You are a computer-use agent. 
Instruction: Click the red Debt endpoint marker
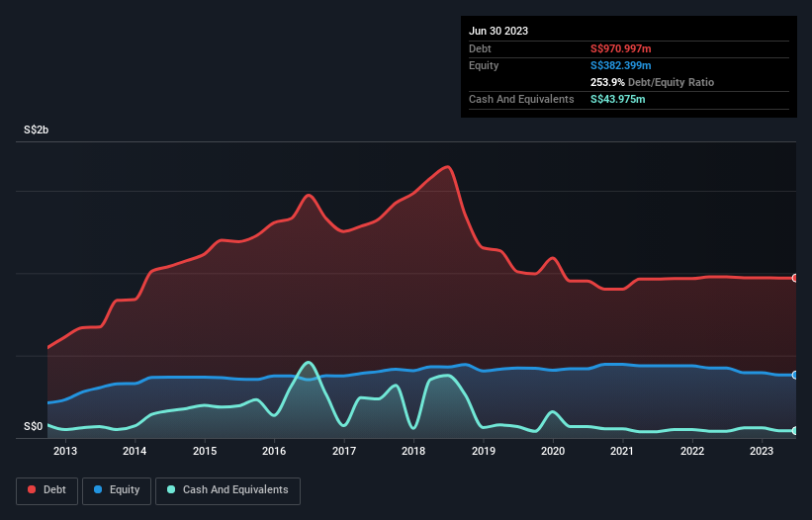[x=795, y=278]
